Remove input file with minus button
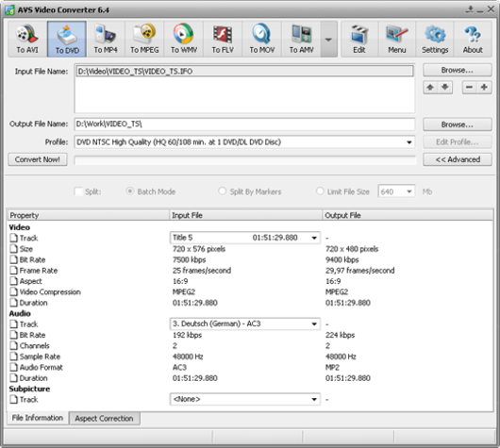 click(470, 87)
